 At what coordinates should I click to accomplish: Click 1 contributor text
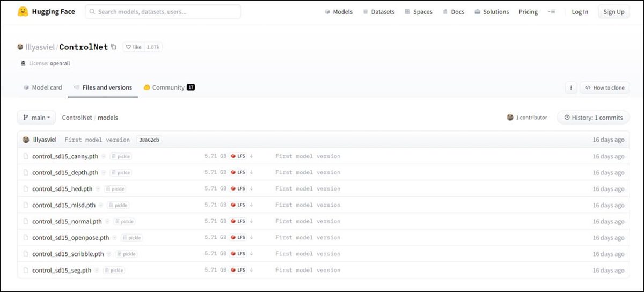(x=531, y=118)
